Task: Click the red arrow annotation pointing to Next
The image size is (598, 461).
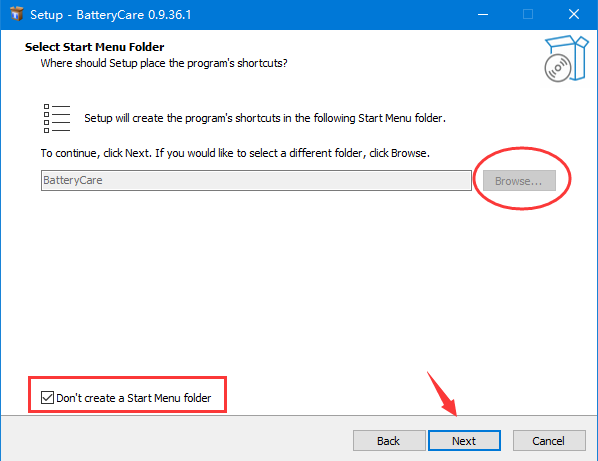Action: click(442, 394)
